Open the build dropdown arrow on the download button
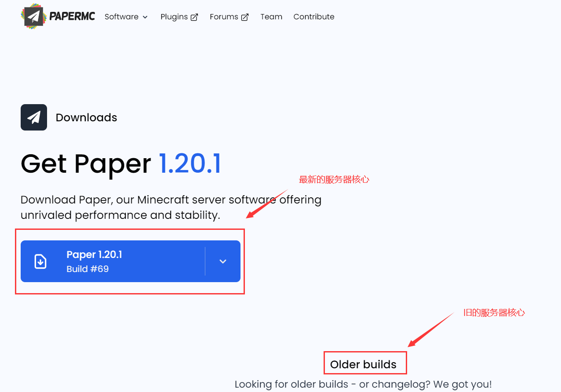561x392 pixels. coord(223,261)
